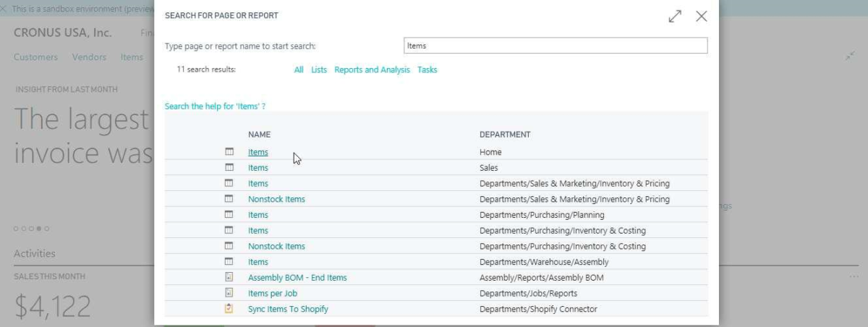Click list icon for Items in Warehouse/Assembly
This screenshot has width=868, height=327.
[x=229, y=262]
